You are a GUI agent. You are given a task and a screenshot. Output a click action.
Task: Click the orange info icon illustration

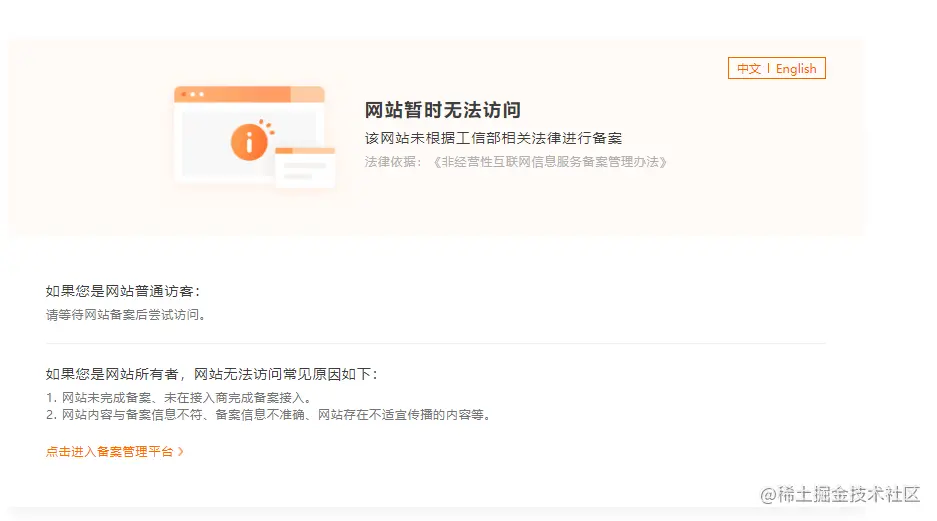[x=249, y=142]
